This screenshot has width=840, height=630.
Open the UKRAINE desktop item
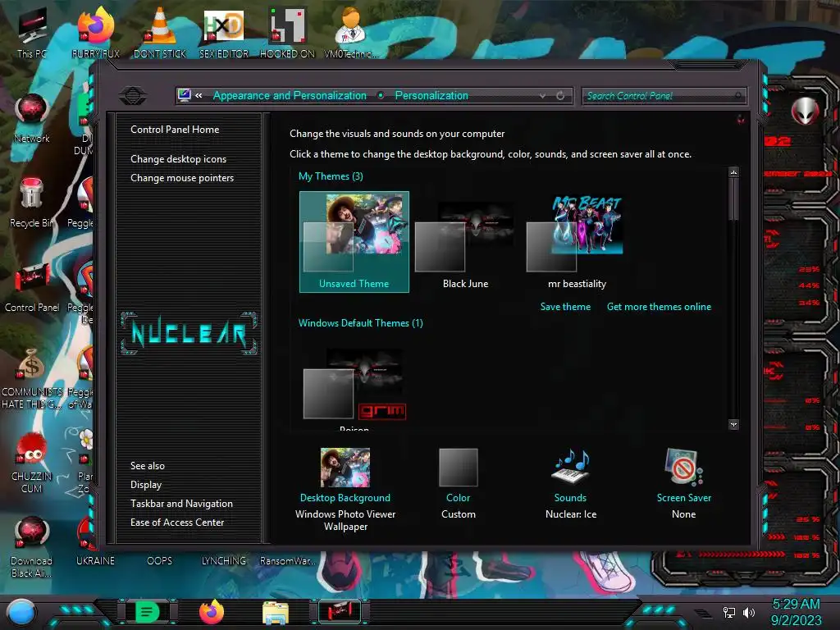(x=95, y=560)
